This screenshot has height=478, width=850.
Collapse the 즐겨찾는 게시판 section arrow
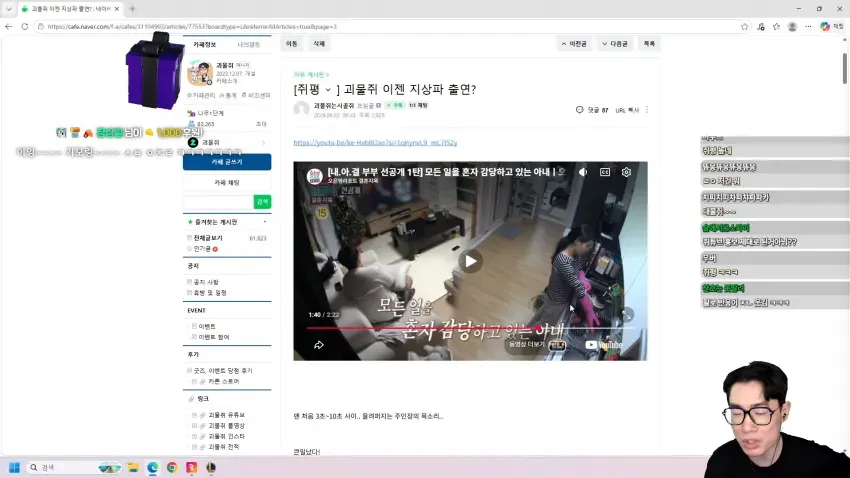[265, 222]
